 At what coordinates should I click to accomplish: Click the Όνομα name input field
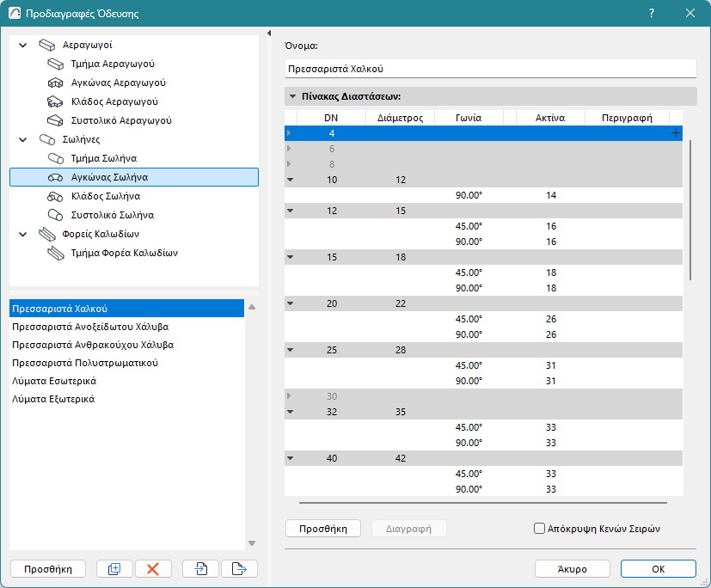coord(489,69)
